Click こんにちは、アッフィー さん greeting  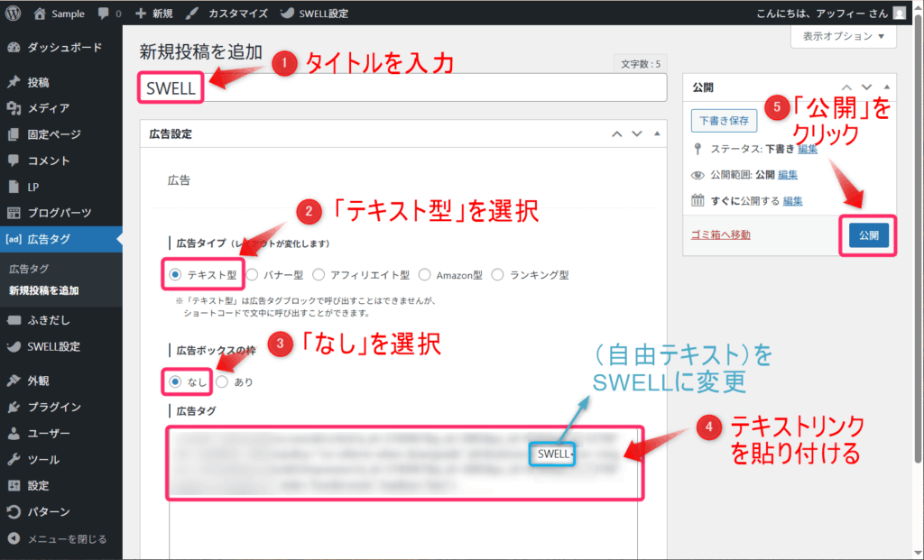click(x=821, y=14)
